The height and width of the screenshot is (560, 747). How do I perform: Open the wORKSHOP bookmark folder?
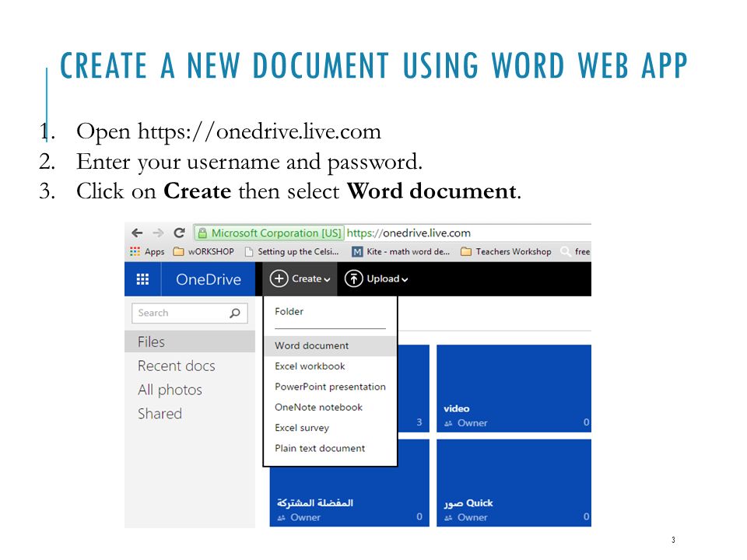(x=203, y=251)
